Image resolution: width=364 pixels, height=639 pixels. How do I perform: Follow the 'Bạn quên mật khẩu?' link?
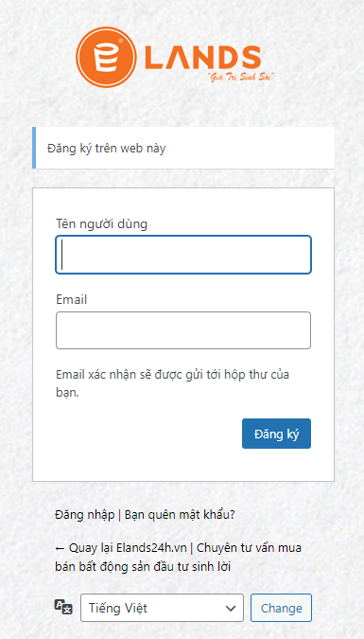tap(180, 515)
